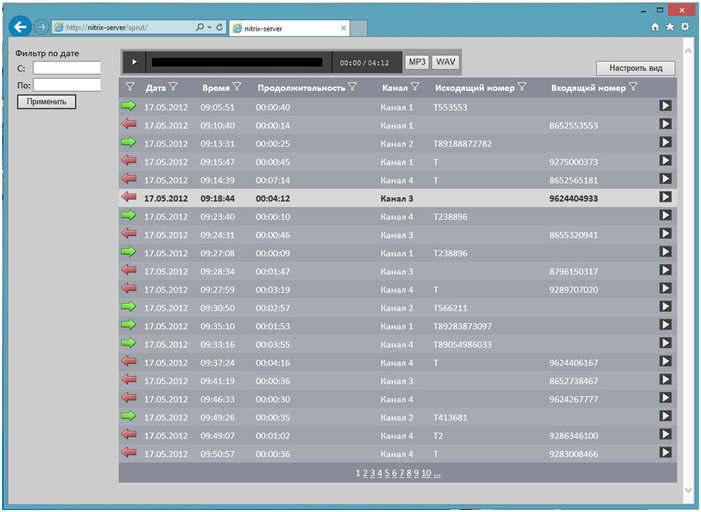This screenshot has height=512, width=701.
Task: Click the search magnifier in address bar
Action: coord(200,27)
